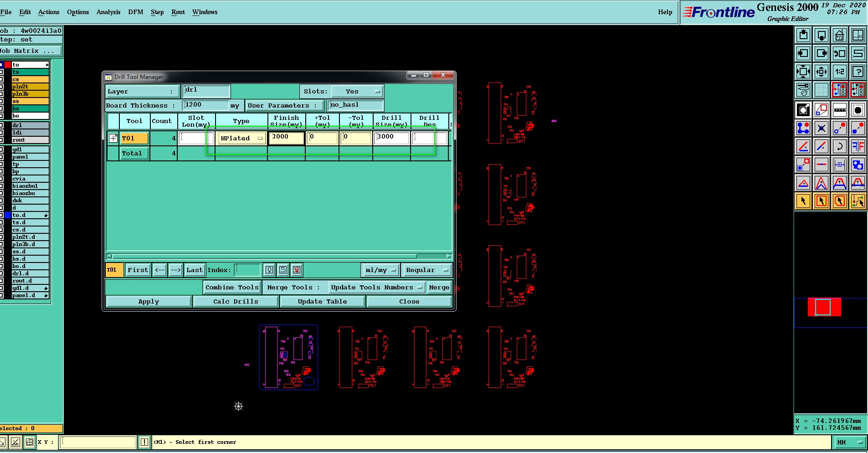The image size is (868, 453).
Task: Toggle the checkbox for layer cs
Action: (1, 79)
